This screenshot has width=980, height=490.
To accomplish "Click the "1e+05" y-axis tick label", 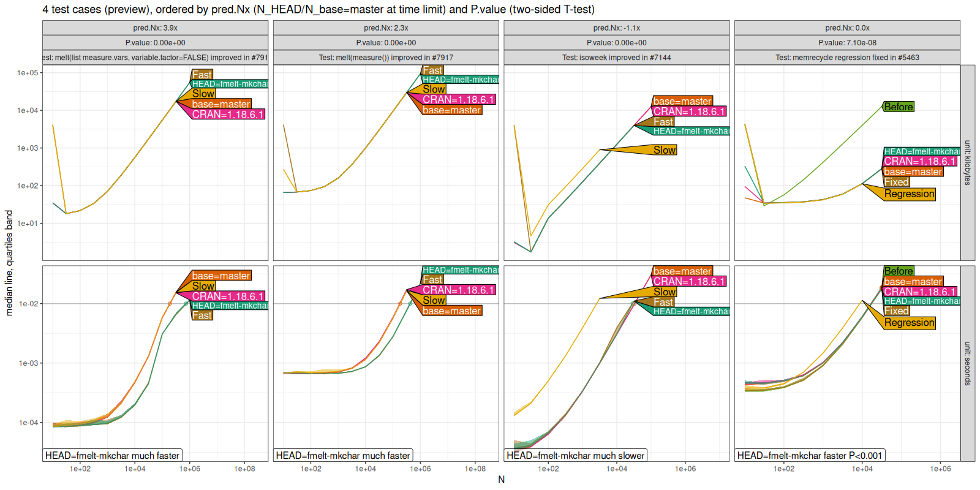I will [x=28, y=73].
